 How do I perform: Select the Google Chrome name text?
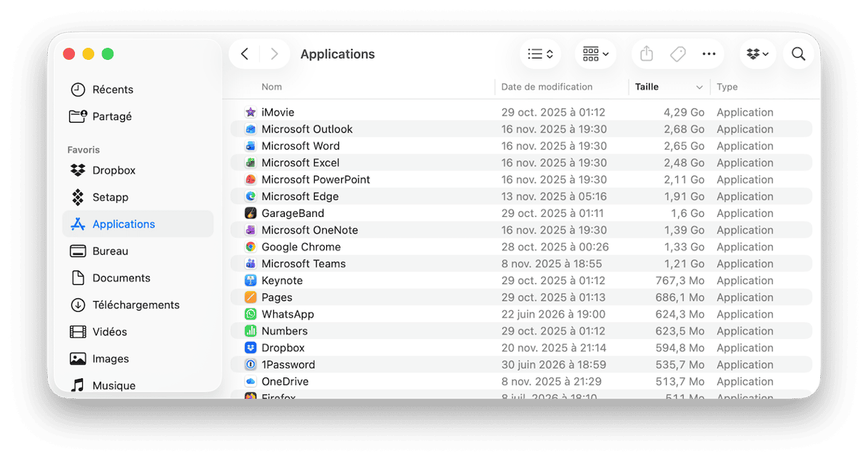click(301, 247)
